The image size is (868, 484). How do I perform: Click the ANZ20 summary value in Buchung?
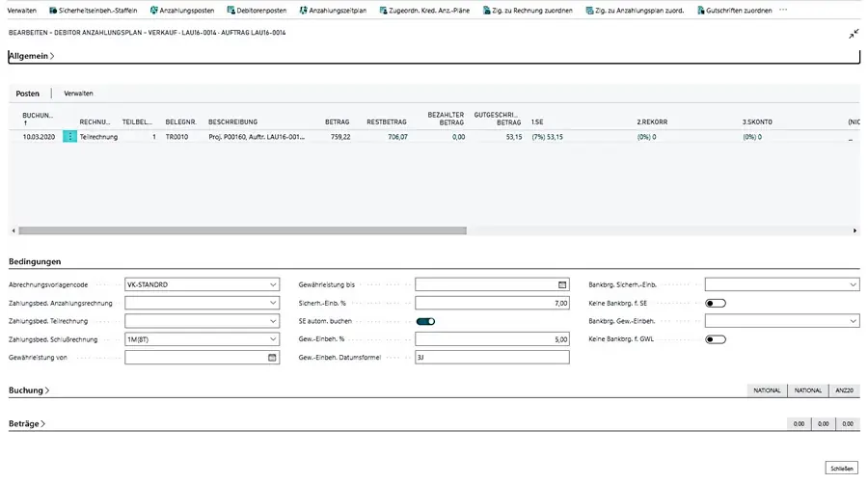[x=844, y=390]
